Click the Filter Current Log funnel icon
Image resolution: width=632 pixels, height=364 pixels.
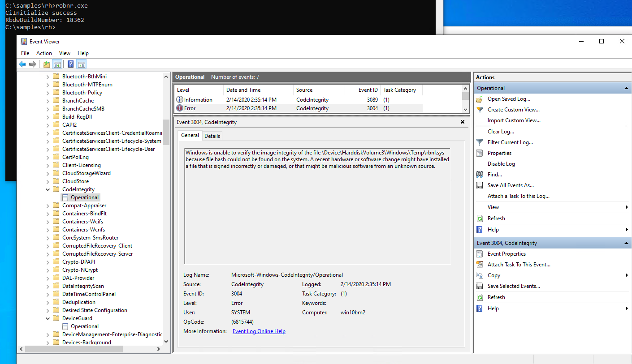pos(480,142)
